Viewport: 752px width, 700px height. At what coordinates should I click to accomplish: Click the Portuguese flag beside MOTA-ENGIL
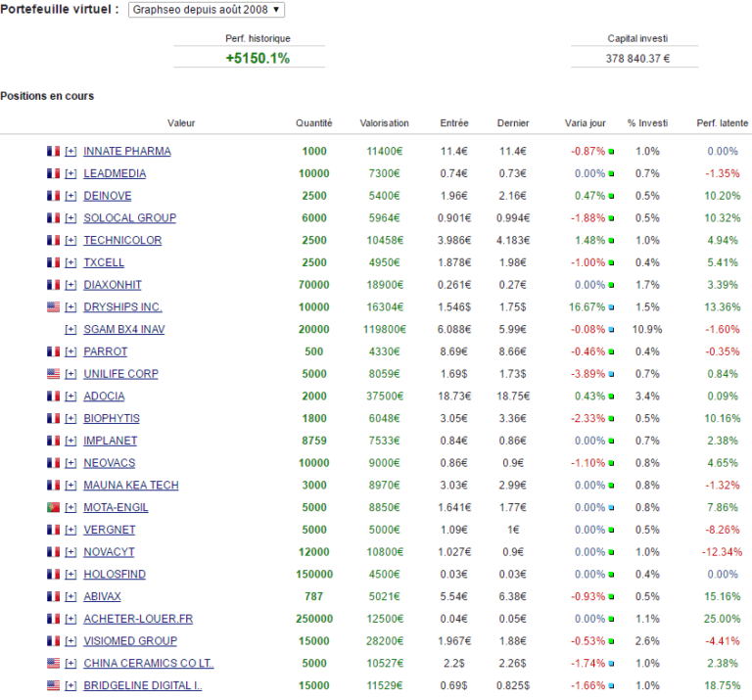pos(53,507)
